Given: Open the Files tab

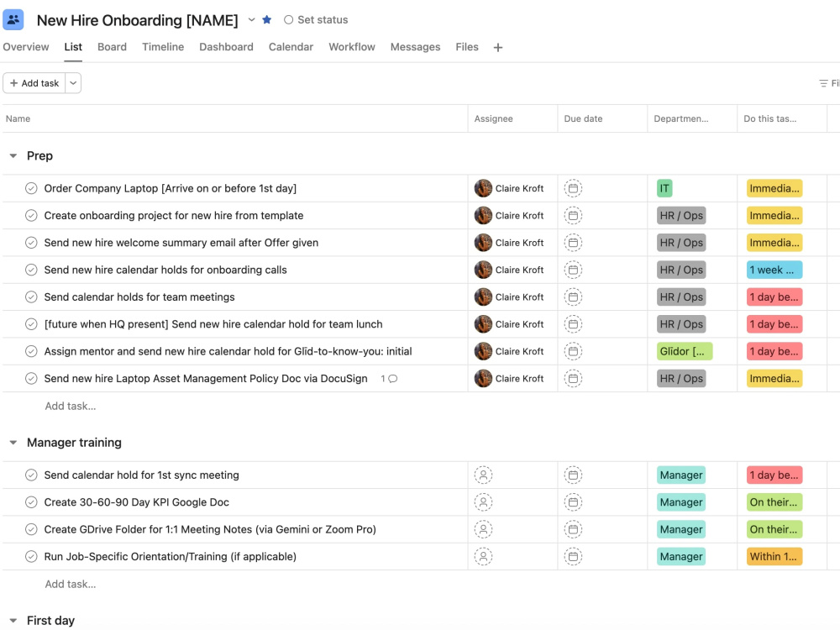Looking at the screenshot, I should click(x=466, y=47).
